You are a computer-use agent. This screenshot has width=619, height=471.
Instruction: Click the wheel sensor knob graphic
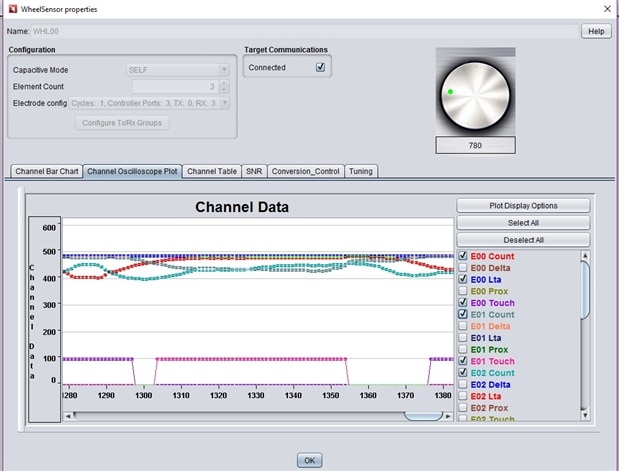point(475,93)
